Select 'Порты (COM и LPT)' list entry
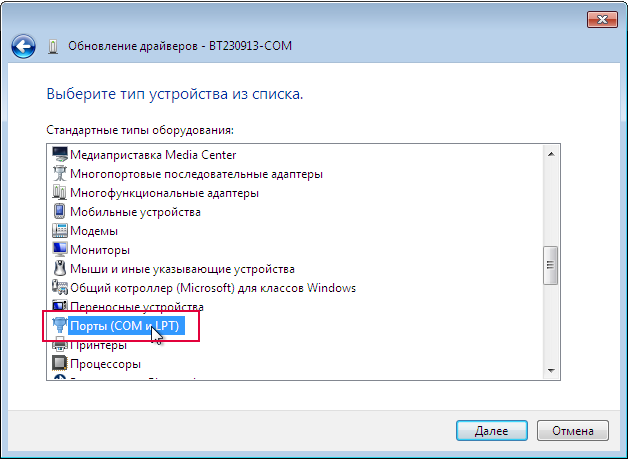Viewport: 629px width, 459px height. [124, 326]
